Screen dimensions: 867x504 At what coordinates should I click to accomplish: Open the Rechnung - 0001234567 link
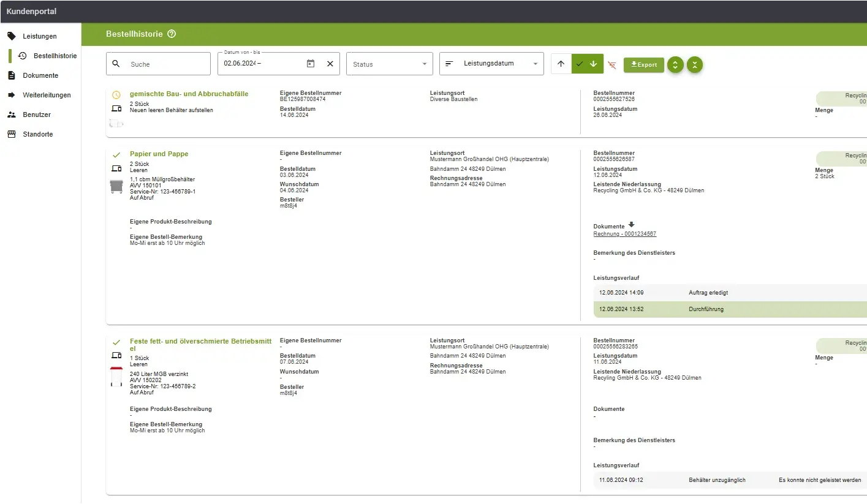tap(624, 234)
